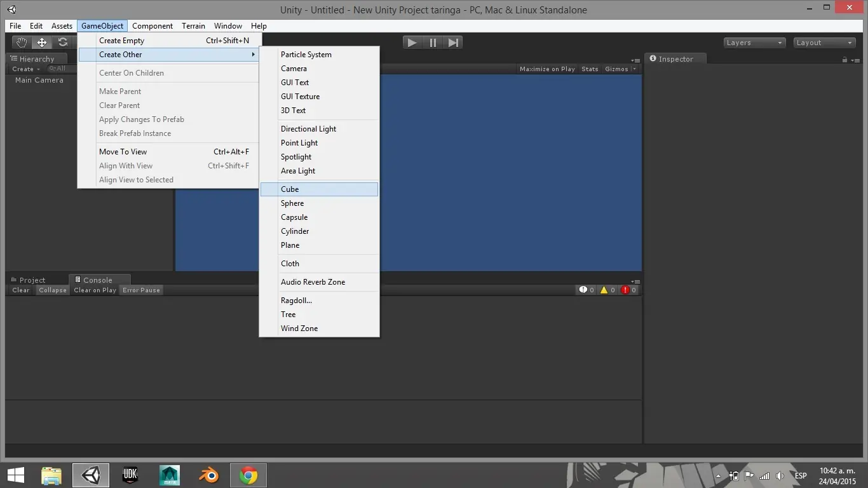
Task: Open the Create dropdown in Hierarchy
Action: coord(26,69)
